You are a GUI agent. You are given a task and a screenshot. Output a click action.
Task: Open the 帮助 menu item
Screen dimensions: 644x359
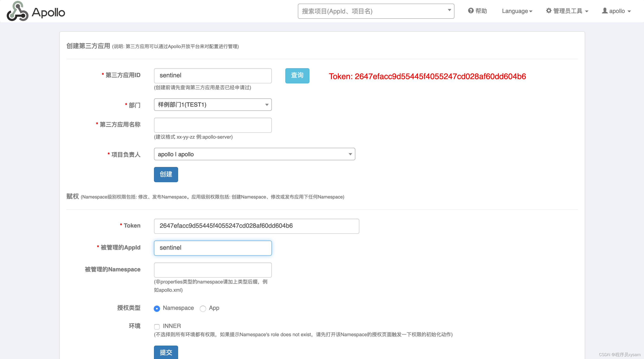coord(477,11)
